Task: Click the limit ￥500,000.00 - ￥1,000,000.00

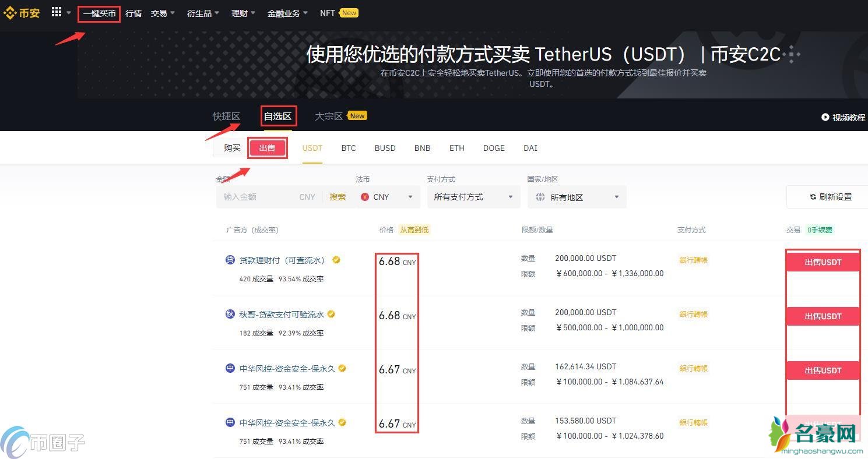Action: click(610, 327)
